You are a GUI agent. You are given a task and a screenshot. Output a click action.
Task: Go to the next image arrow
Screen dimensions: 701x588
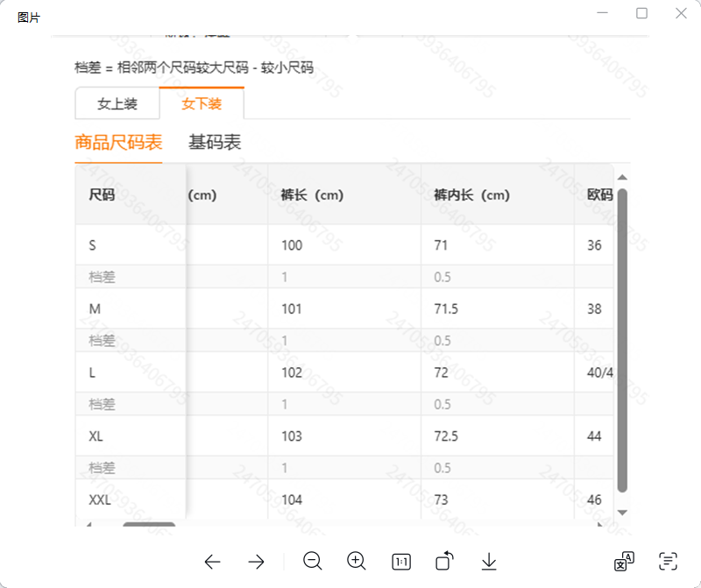coord(256,561)
